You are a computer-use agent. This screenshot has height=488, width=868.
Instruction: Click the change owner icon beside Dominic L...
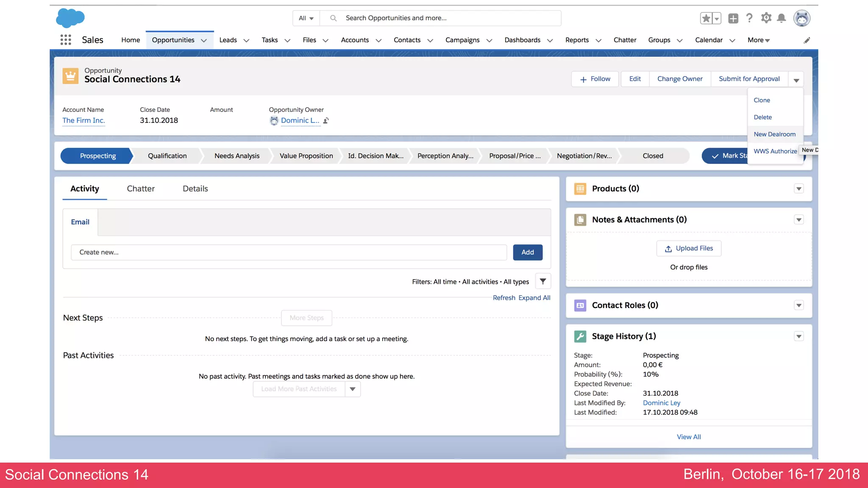coord(326,121)
